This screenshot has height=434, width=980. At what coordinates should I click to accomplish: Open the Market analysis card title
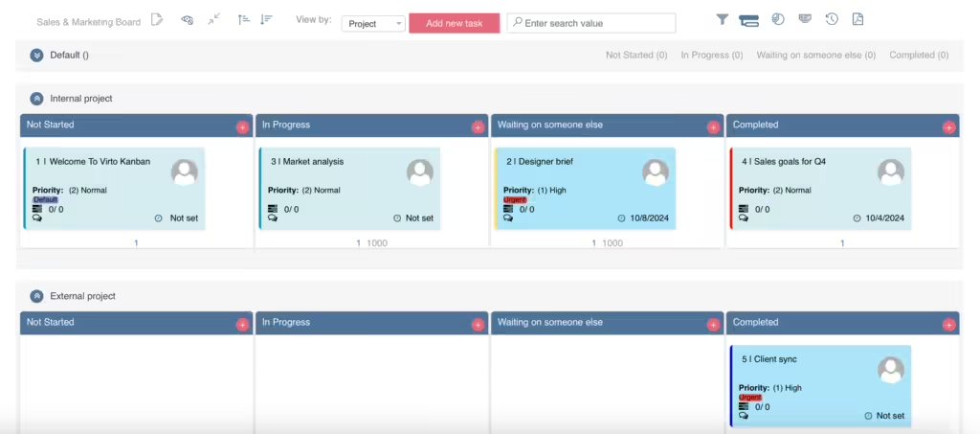(307, 161)
